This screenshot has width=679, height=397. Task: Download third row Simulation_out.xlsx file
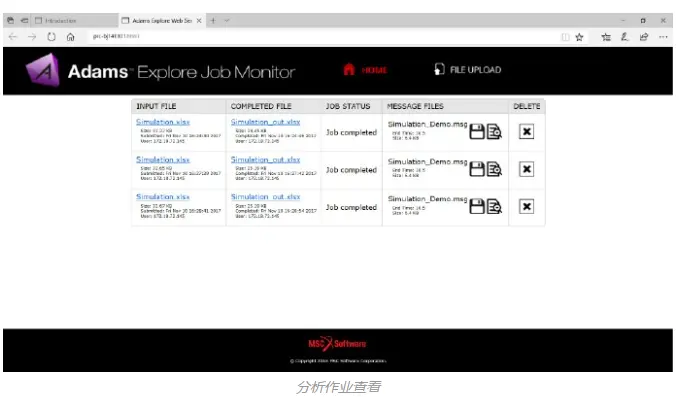265,197
